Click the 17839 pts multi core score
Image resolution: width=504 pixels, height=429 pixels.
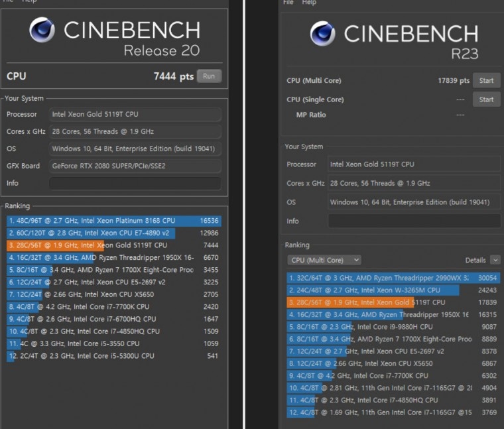click(x=454, y=81)
